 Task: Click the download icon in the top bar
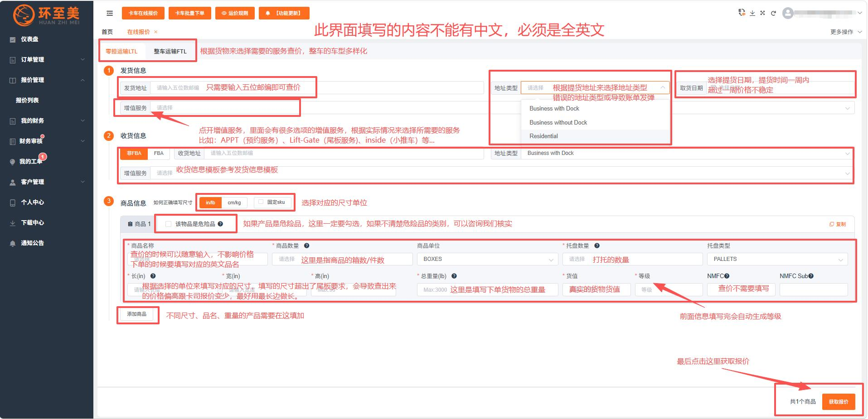[x=752, y=13]
